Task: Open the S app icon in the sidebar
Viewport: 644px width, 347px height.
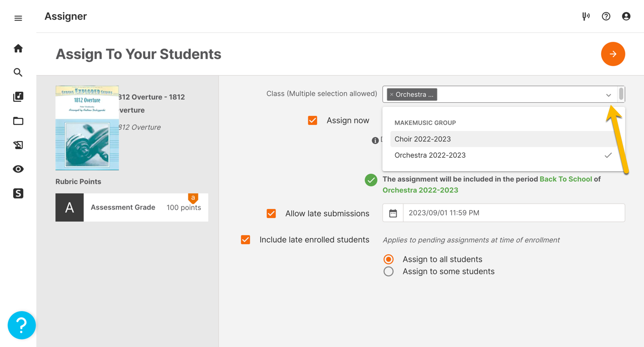Action: pos(18,193)
